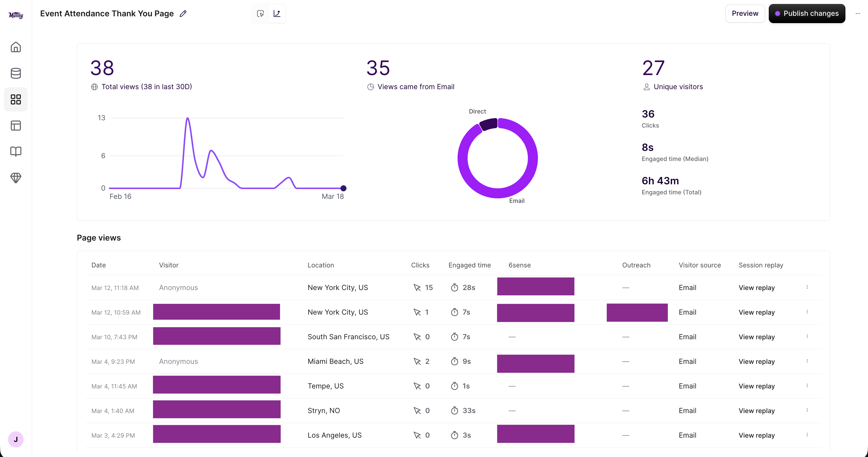Click the Clicks column header

[420, 265]
